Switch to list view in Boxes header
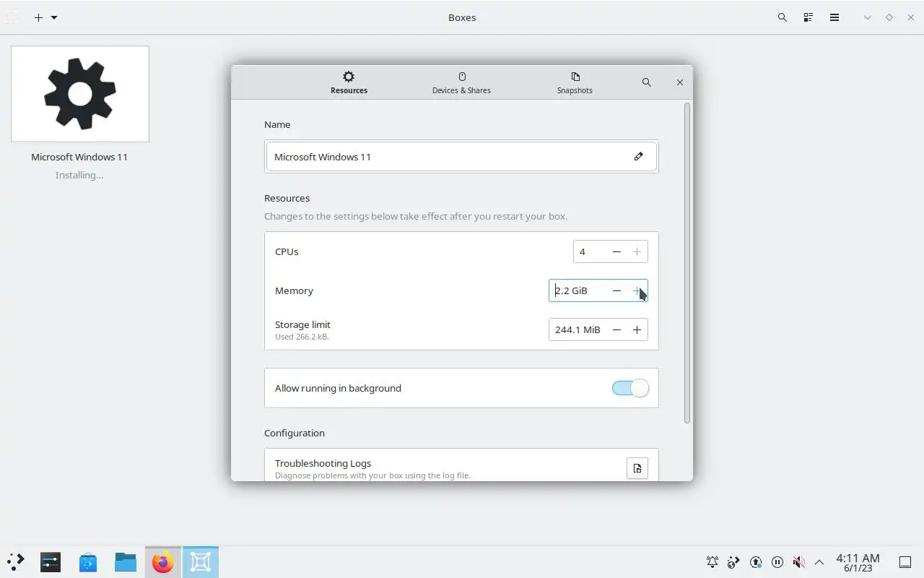924x578 pixels. pyautogui.click(x=808, y=17)
